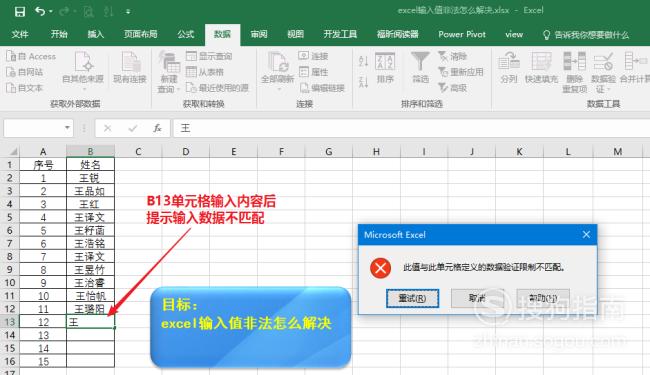This screenshot has width=650, height=375.
Task: Click sort descending Z-A icon
Action: 363,82
